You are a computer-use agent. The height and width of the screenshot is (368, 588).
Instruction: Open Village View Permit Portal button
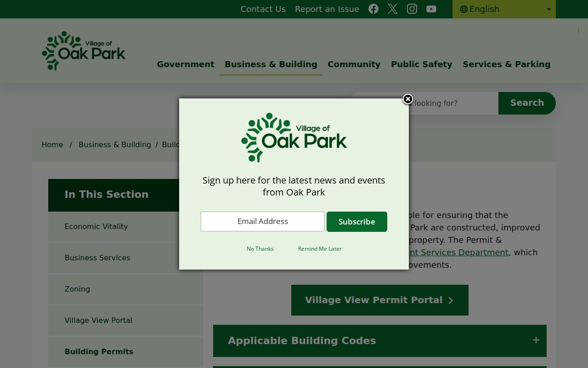[x=380, y=300]
